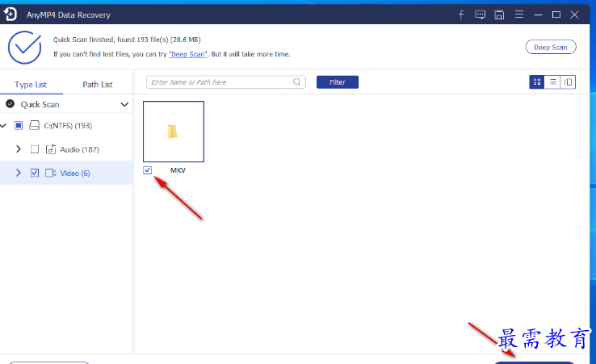The height and width of the screenshot is (364, 596).
Task: Uncheck the MKV folder checkbox
Action: pyautogui.click(x=148, y=170)
